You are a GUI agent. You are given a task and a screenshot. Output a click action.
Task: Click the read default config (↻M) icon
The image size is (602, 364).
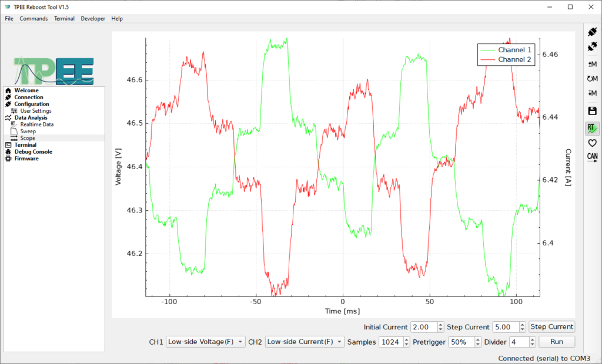pyautogui.click(x=592, y=78)
